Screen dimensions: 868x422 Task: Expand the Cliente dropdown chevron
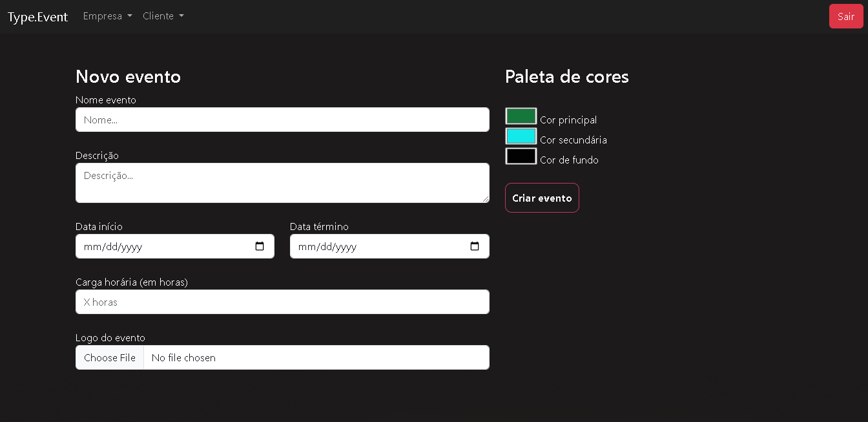[182, 17]
